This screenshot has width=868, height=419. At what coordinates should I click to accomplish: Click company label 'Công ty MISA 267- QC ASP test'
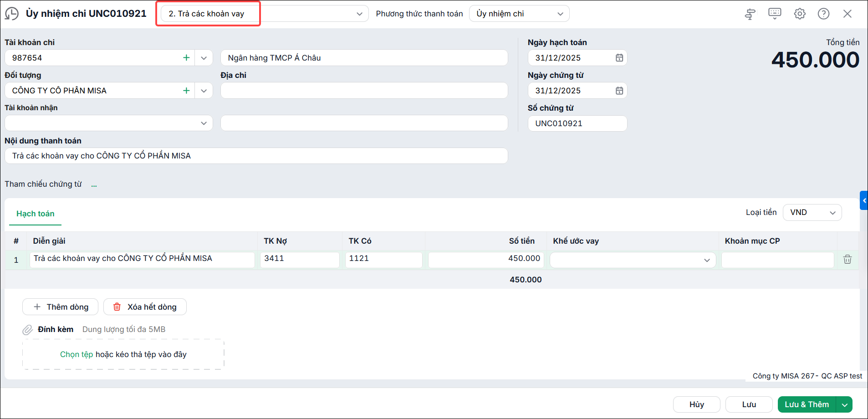coord(807,376)
